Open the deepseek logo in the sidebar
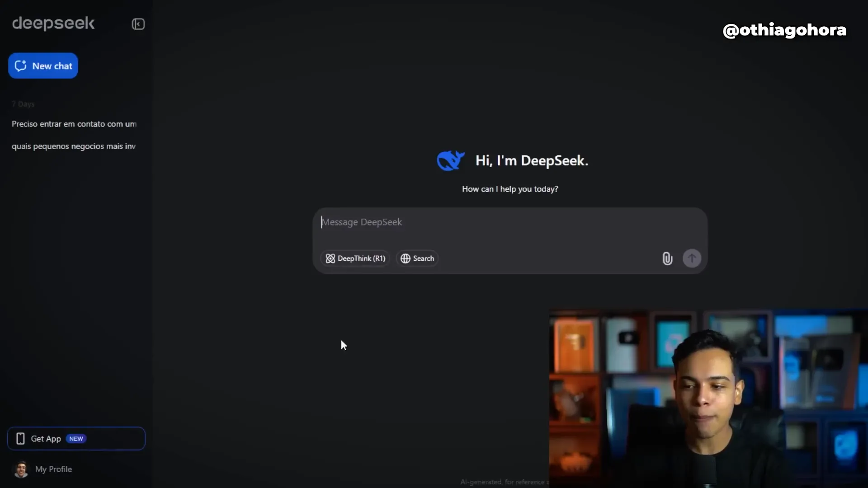This screenshot has width=868, height=488. (x=53, y=23)
